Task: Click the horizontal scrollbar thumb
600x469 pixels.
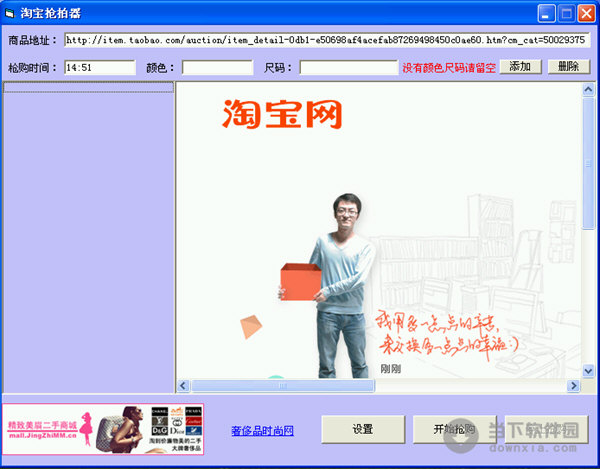Action: (x=283, y=386)
